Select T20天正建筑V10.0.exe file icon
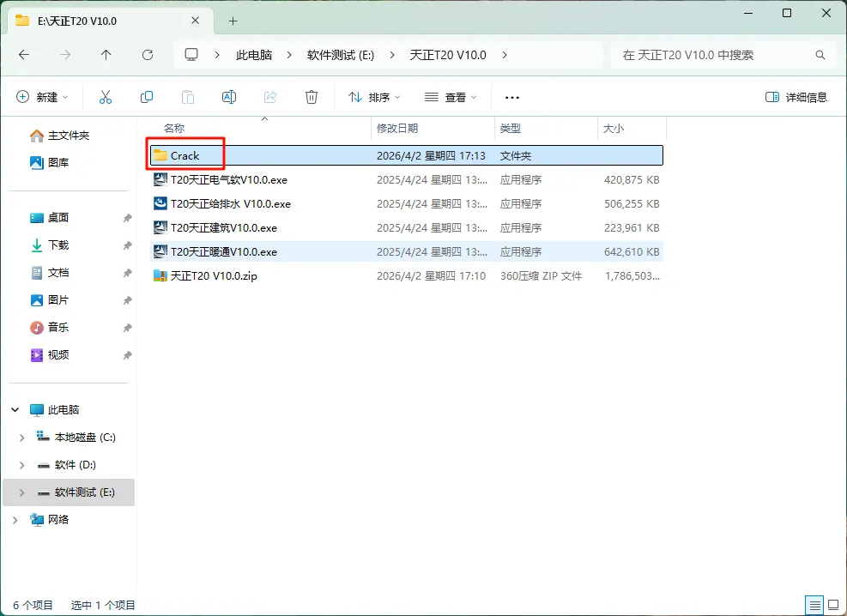This screenshot has height=616, width=847. pyautogui.click(x=160, y=227)
